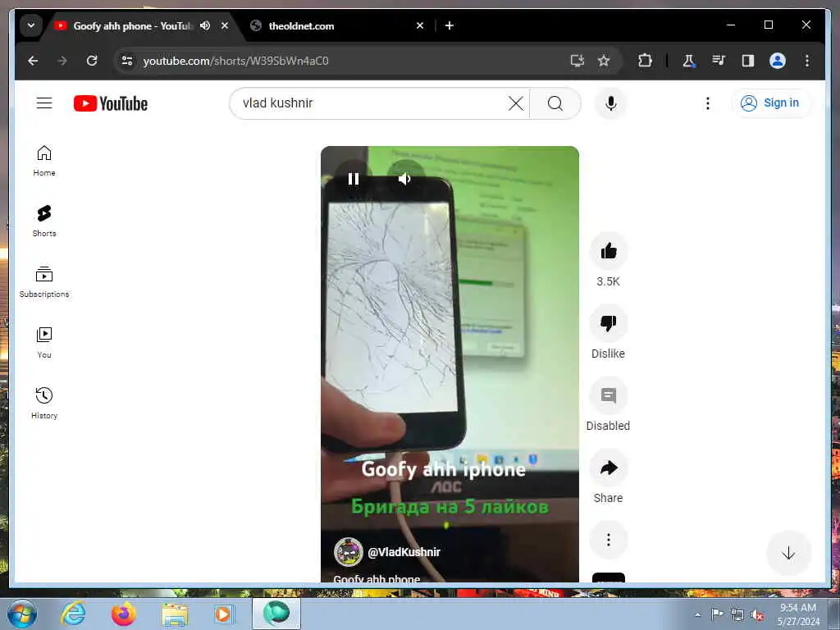840x630 pixels.
Task: Open the taskbar clock at 9:54 AM
Action: (x=798, y=614)
